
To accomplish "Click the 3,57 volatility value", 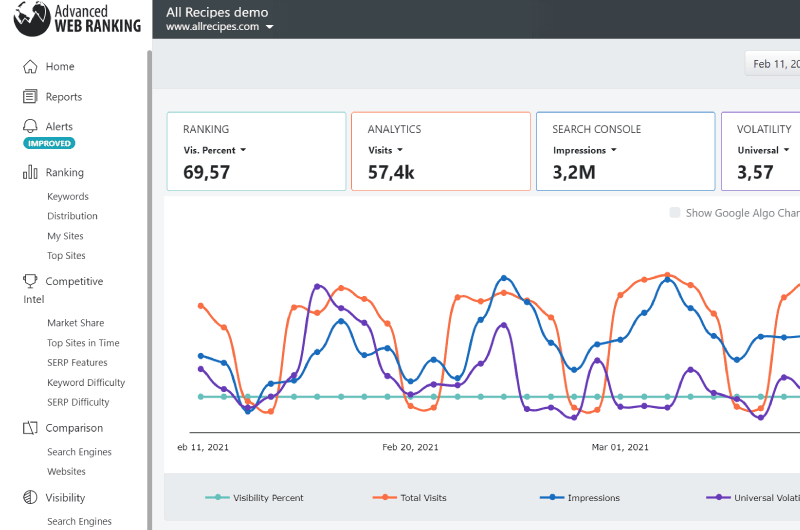I will 755,172.
